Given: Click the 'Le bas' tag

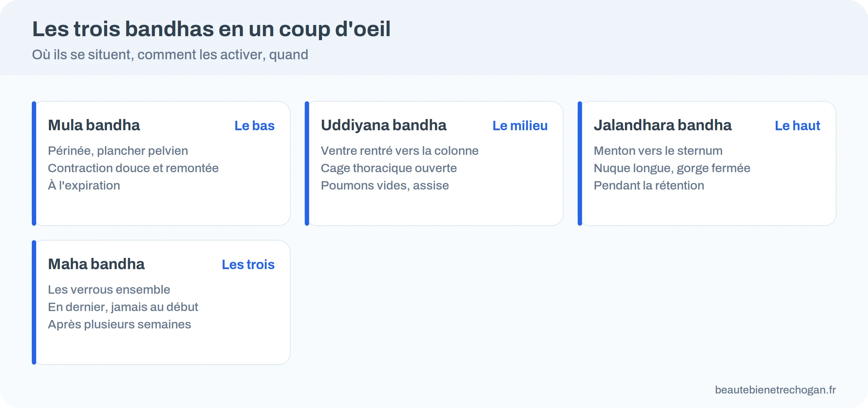Looking at the screenshot, I should 255,126.
